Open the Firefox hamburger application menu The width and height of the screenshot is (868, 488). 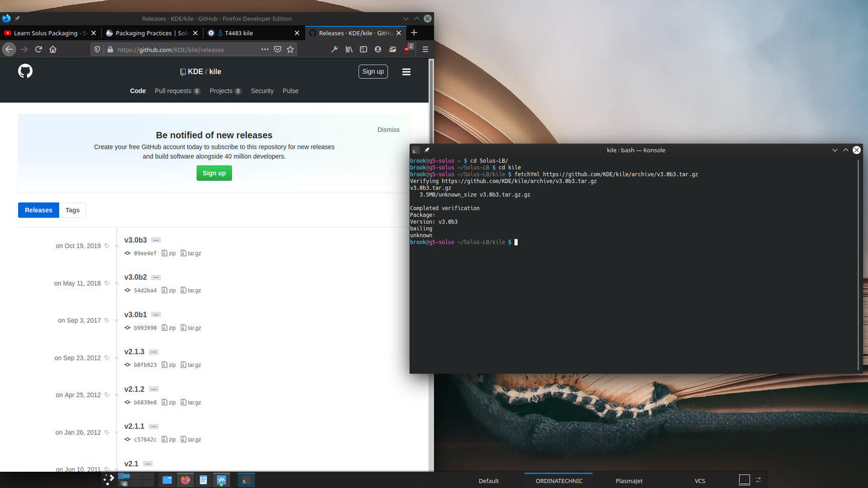coord(425,49)
